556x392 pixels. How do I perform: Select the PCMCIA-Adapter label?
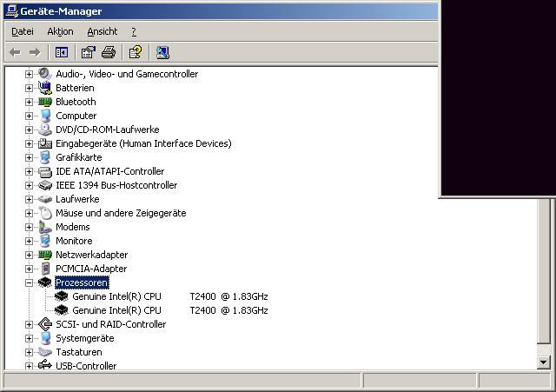(91, 269)
